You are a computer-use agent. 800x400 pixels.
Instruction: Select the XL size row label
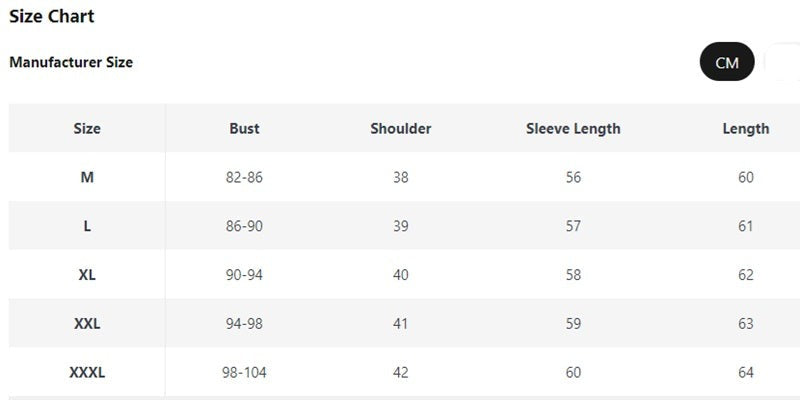[87, 275]
